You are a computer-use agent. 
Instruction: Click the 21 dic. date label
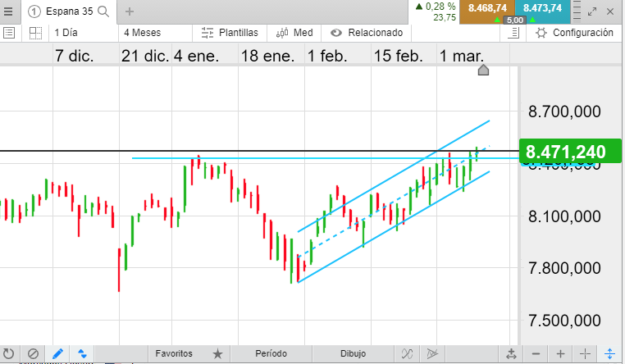point(145,56)
